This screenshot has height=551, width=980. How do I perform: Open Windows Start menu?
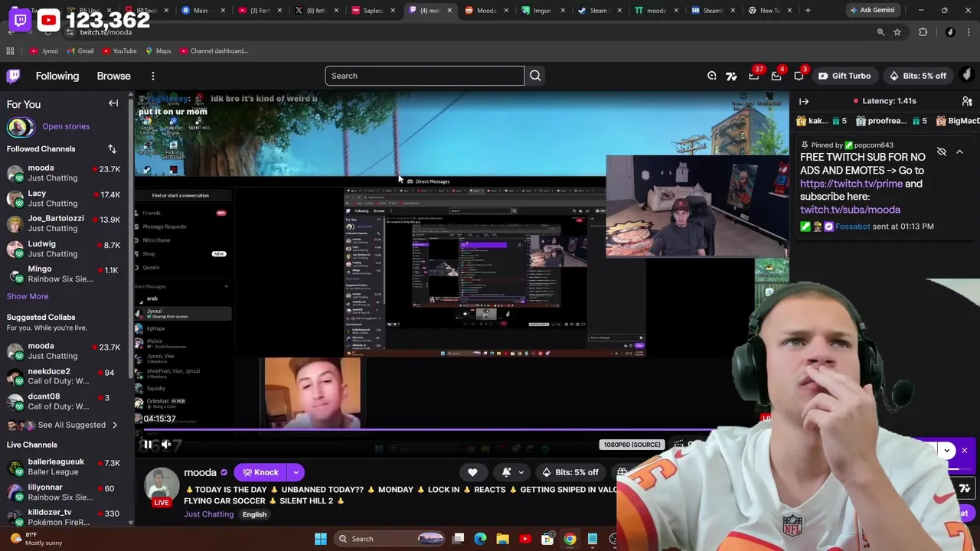coord(321,539)
